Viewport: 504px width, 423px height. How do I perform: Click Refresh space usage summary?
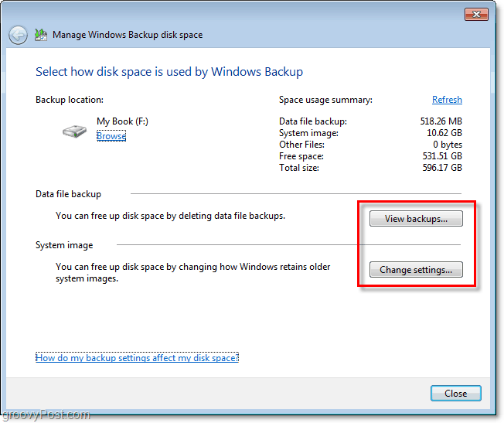[447, 100]
